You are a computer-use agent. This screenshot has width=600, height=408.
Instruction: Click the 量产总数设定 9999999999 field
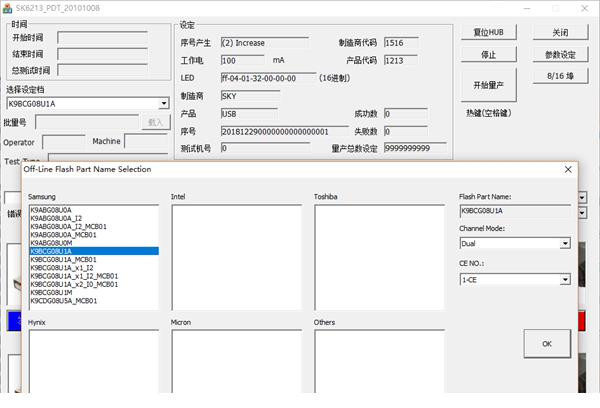pyautogui.click(x=415, y=148)
